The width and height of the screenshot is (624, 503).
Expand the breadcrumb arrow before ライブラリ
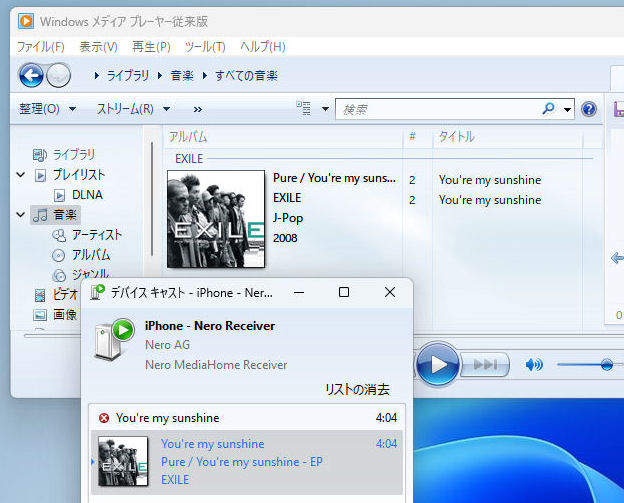pos(96,75)
